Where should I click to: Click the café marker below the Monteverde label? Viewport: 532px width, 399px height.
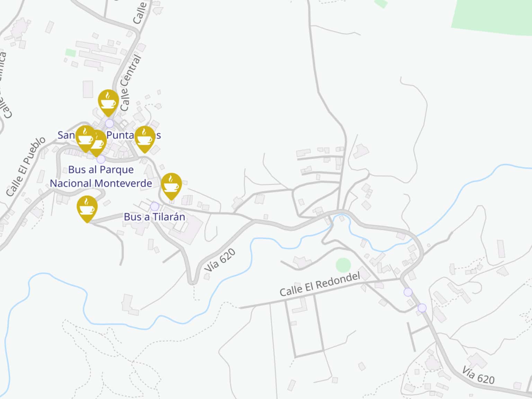pyautogui.click(x=87, y=209)
